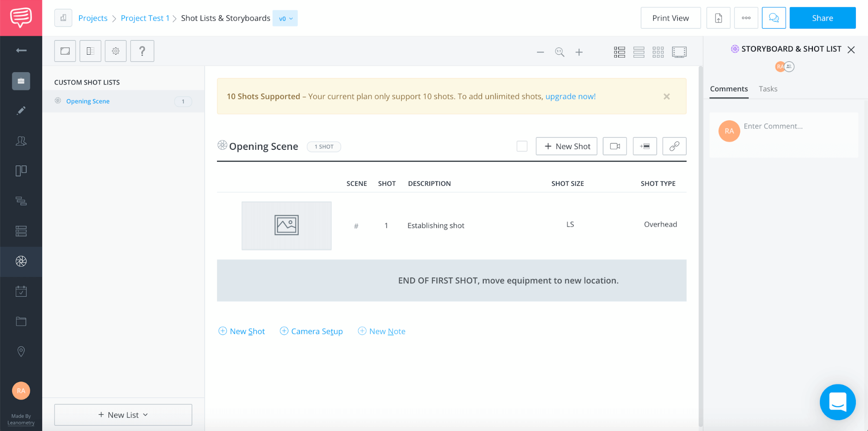Open the location pin in the sidebar
The image size is (868, 431).
tap(21, 351)
